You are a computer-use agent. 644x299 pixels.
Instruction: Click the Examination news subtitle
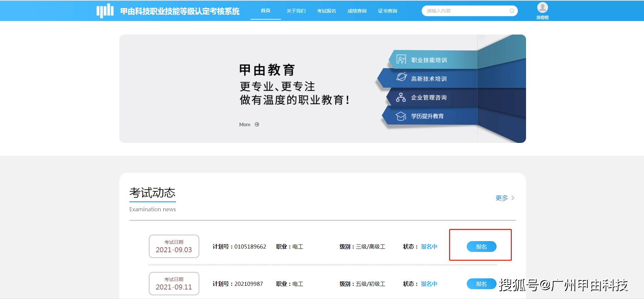[x=153, y=209]
